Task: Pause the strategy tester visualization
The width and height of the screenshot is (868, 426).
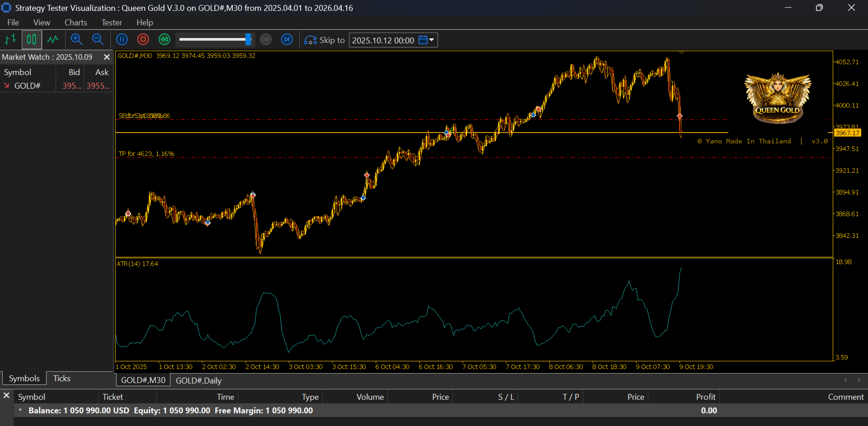Action: tap(122, 40)
